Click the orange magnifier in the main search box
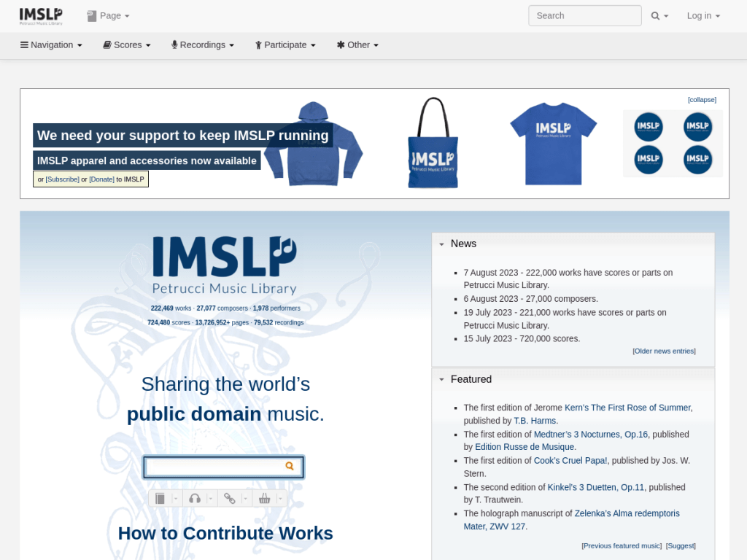Viewport: 747px width, 560px height. 290,467
